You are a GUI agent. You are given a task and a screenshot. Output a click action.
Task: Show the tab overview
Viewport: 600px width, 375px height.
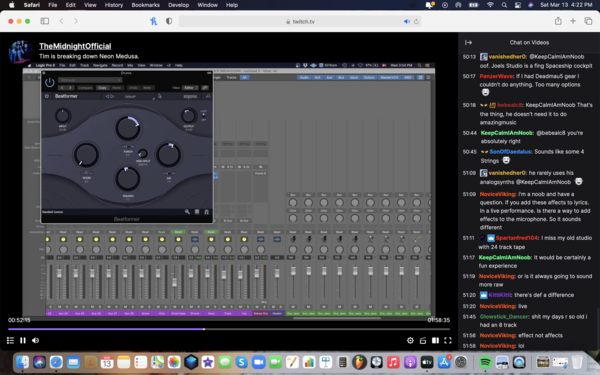coord(588,21)
